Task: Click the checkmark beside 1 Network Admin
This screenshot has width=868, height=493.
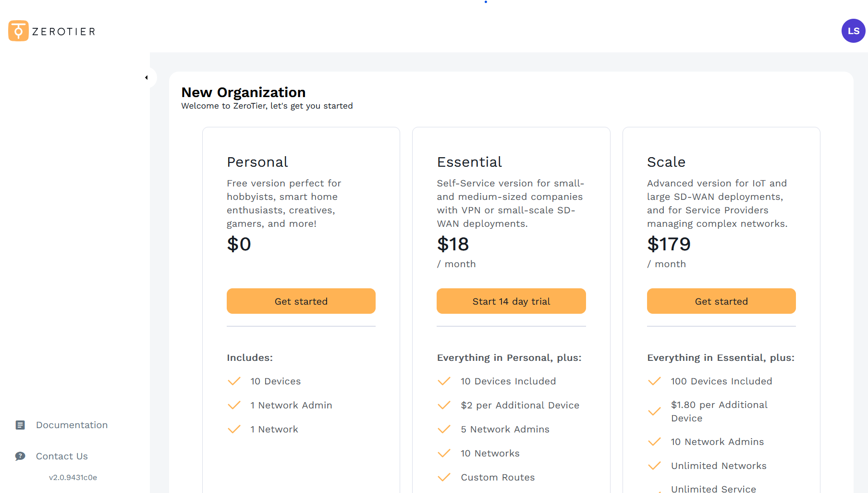Action: point(234,405)
